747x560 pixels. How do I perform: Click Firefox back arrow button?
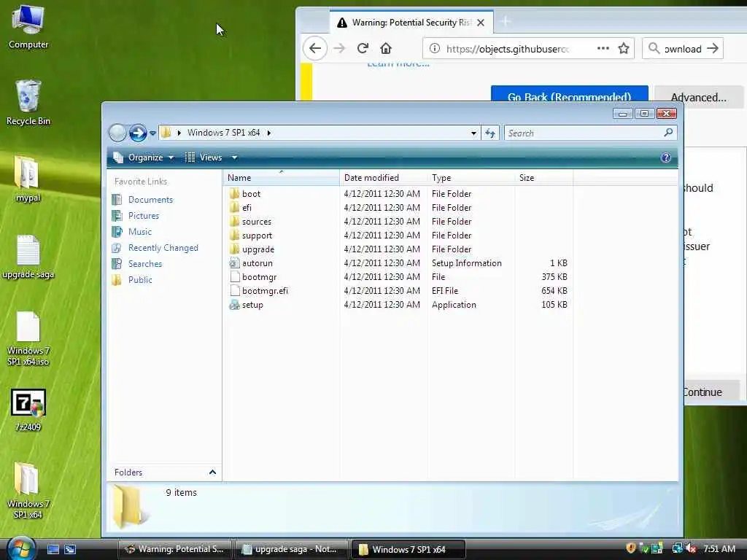click(x=315, y=48)
